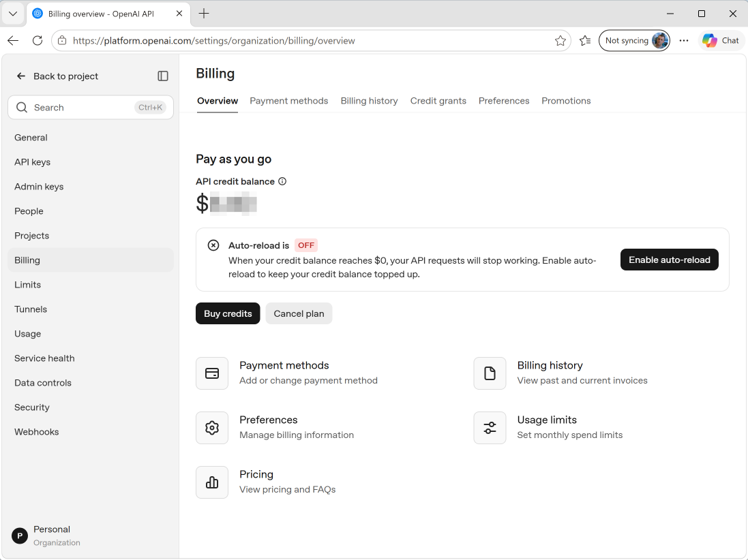This screenshot has width=748, height=560.
Task: Click 'Manage billing information' text
Action: coord(297,435)
